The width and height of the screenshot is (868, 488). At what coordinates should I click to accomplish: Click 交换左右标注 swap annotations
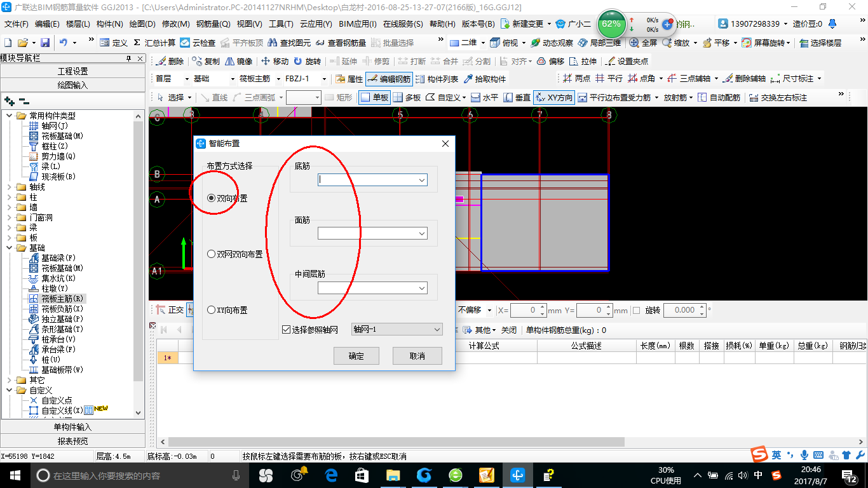[778, 97]
